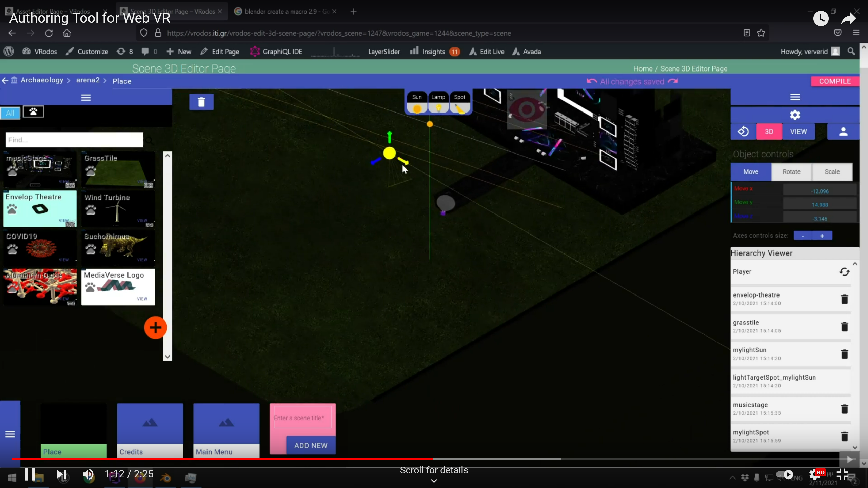This screenshot has width=868, height=488.
Task: Click the player avatar icon beside VIEW
Action: point(843,131)
